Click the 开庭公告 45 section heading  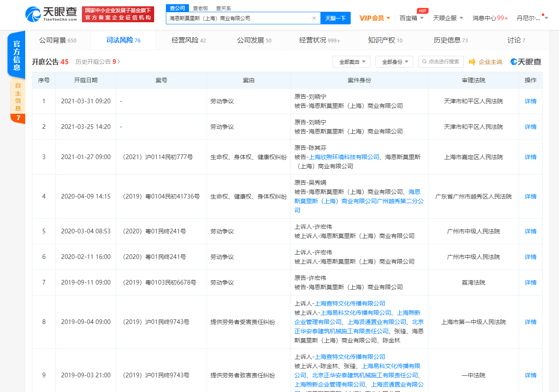(x=50, y=62)
